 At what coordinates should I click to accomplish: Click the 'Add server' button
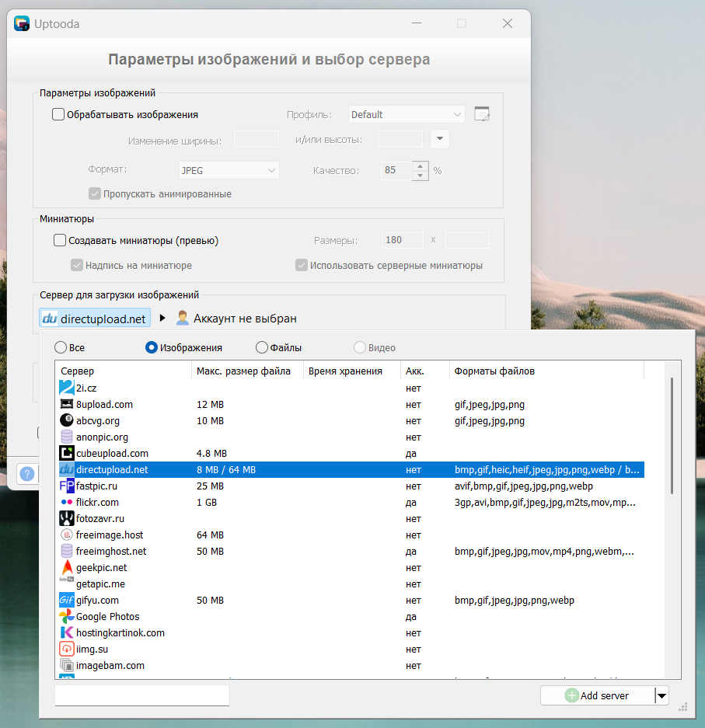pyautogui.click(x=598, y=695)
